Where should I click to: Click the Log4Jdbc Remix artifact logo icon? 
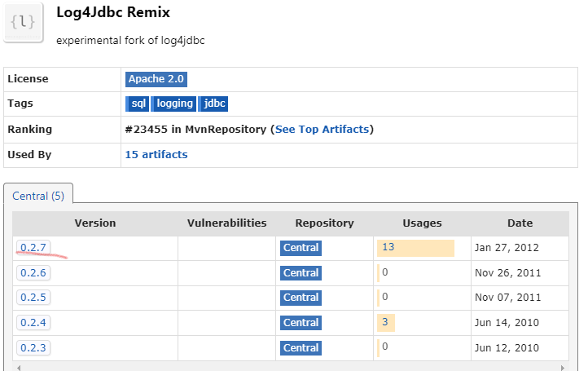tap(24, 23)
